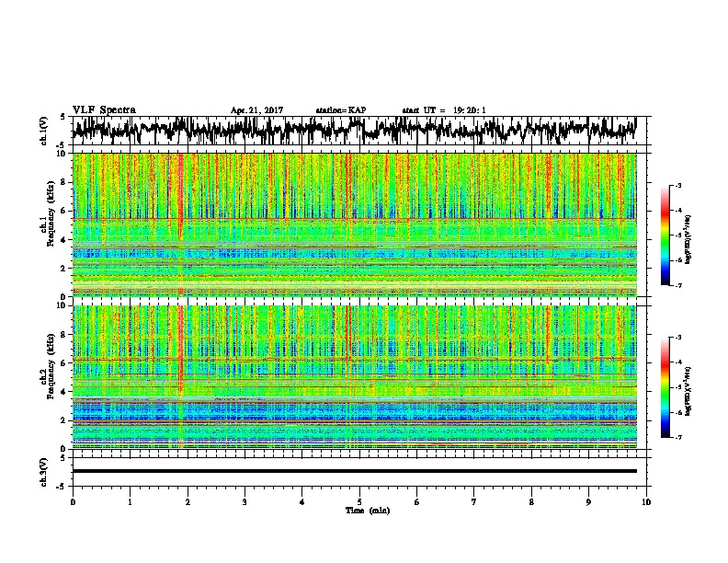Click the "-3" tick on ch.2 colorbar

(x=678, y=338)
